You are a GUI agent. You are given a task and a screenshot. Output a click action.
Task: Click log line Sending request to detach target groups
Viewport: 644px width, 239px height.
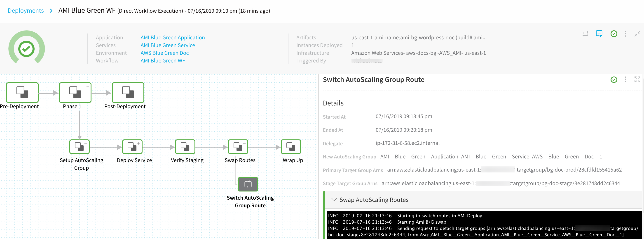pyautogui.click(x=483, y=232)
